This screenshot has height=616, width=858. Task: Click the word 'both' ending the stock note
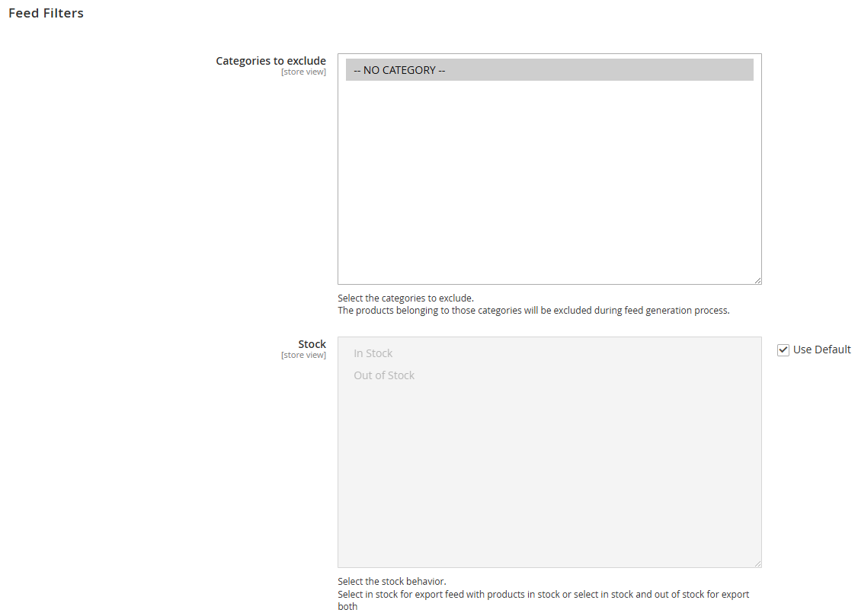pyautogui.click(x=347, y=607)
